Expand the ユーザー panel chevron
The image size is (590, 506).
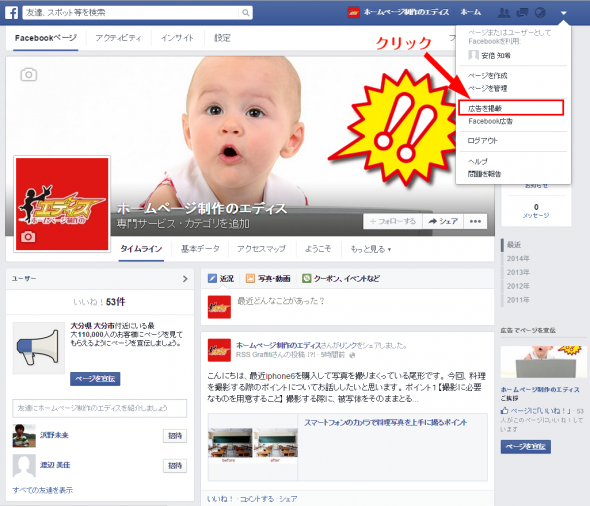point(185,279)
